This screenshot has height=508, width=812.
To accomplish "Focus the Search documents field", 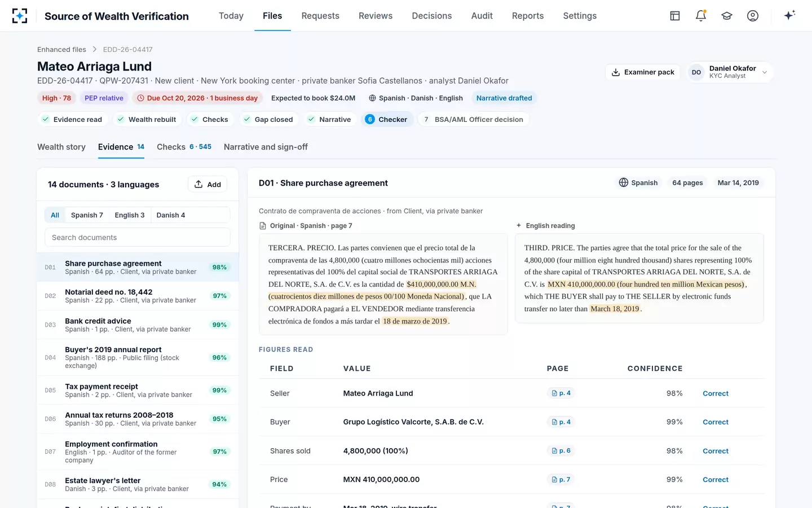I will [138, 238].
